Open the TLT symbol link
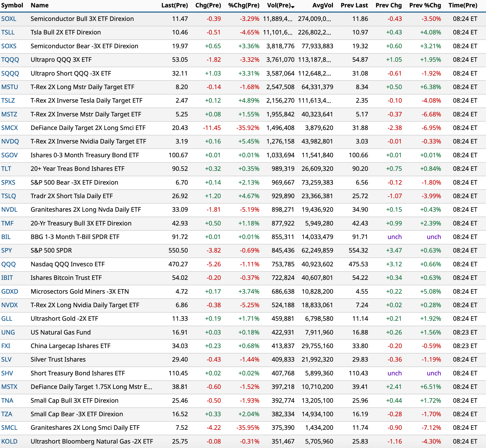Image resolution: width=486 pixels, height=448 pixels. (6, 169)
